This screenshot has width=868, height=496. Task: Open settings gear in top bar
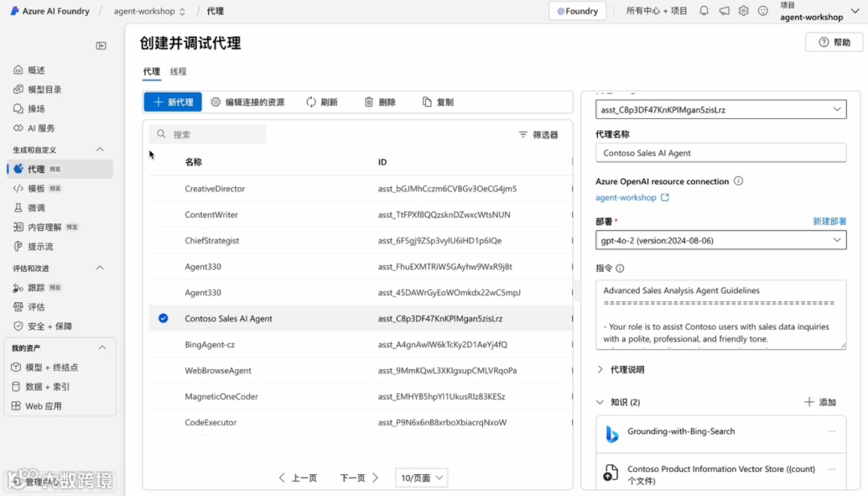(743, 10)
